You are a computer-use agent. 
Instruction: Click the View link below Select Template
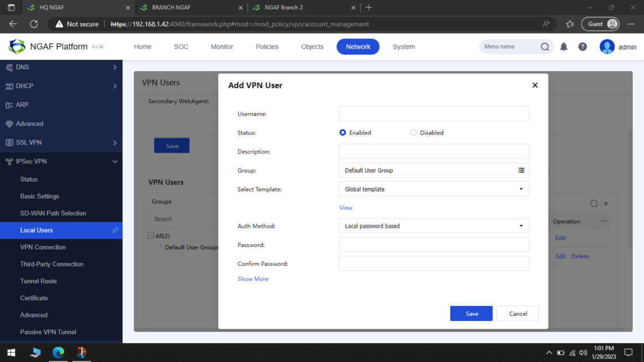tap(345, 207)
